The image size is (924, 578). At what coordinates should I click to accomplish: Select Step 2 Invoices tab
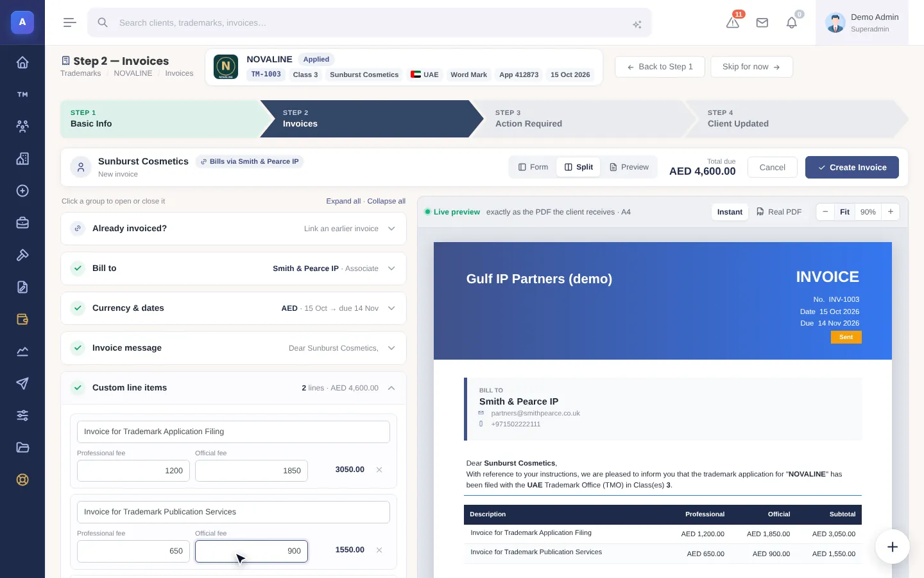pyautogui.click(x=372, y=119)
